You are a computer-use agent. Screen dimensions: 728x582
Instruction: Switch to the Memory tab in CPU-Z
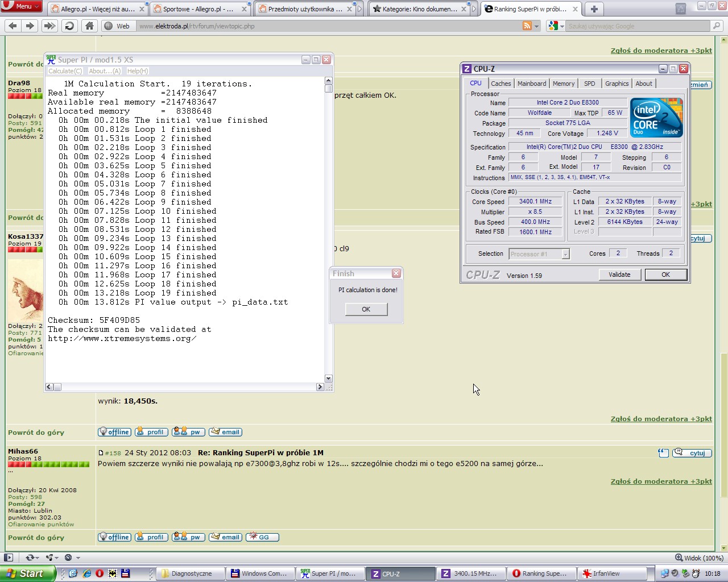(564, 84)
